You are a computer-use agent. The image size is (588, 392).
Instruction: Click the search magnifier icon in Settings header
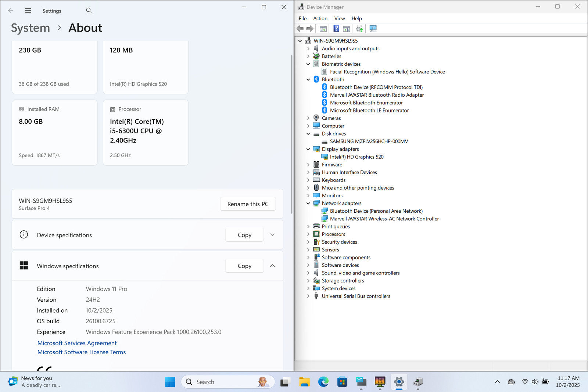click(89, 11)
